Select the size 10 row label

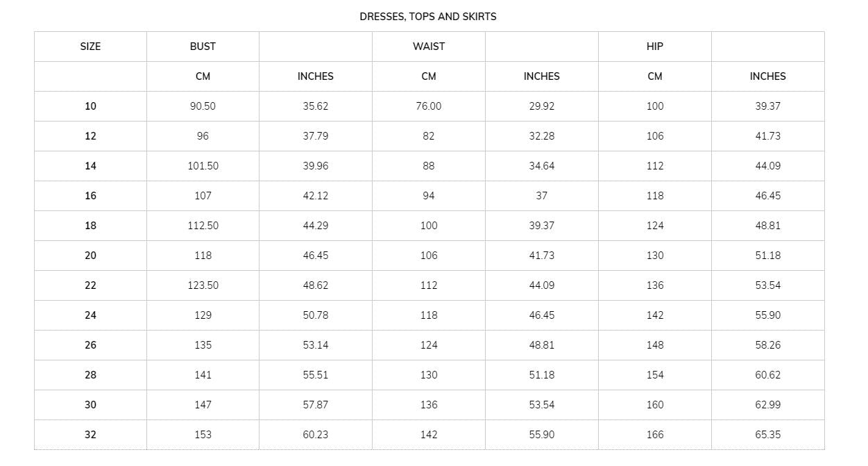90,106
